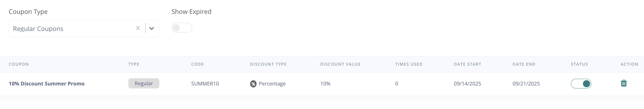The height and width of the screenshot is (109, 644).
Task: Sort by the Discount Value column header
Action: pyautogui.click(x=340, y=64)
